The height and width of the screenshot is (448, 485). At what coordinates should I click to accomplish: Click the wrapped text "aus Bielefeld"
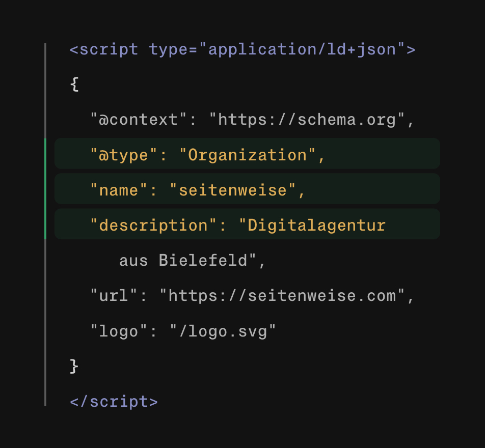[192, 261]
